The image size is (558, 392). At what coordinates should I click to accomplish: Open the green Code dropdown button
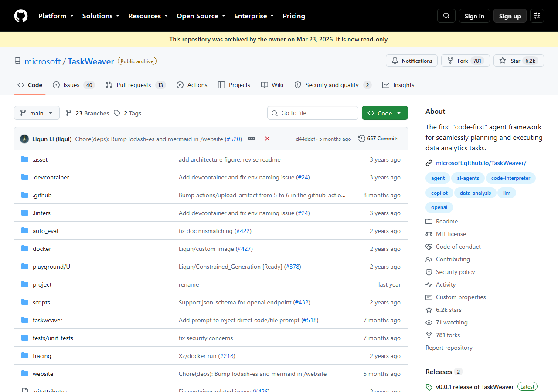click(x=385, y=113)
